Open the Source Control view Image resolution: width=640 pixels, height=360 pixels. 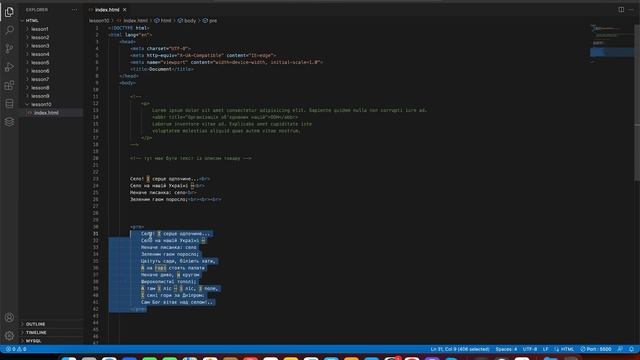(9, 49)
